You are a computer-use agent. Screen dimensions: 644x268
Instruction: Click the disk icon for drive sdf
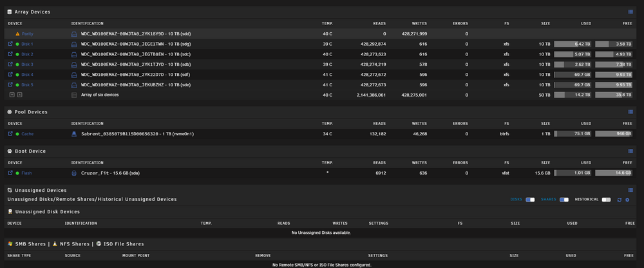point(74,74)
